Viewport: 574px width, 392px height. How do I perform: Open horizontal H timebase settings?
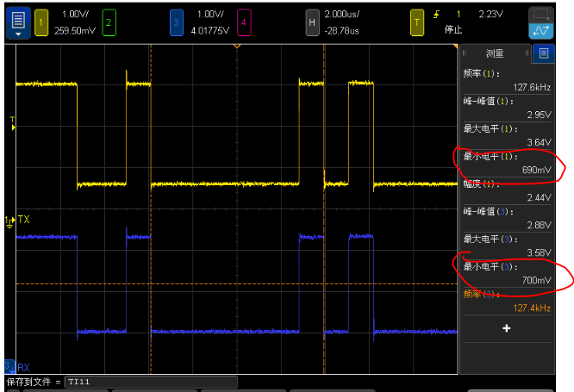click(312, 22)
